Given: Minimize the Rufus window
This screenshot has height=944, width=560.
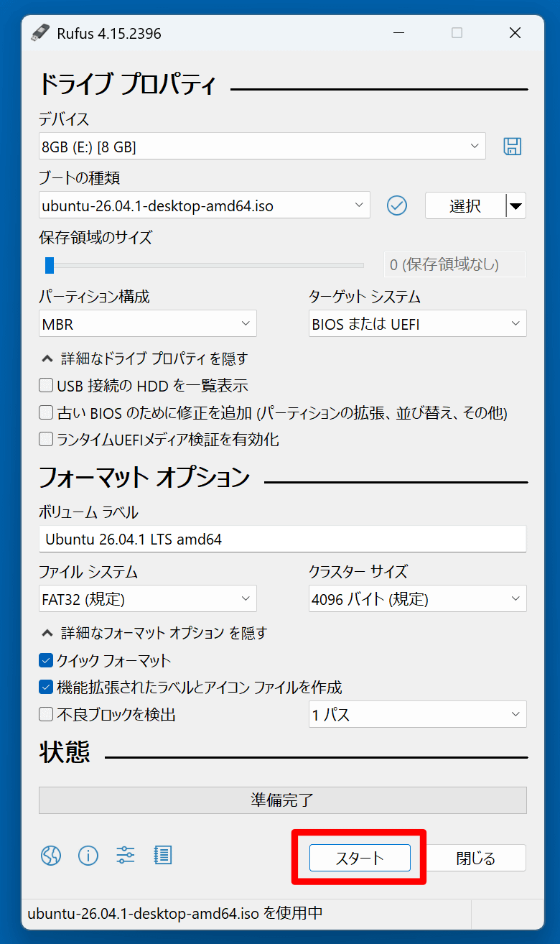Looking at the screenshot, I should click(399, 33).
